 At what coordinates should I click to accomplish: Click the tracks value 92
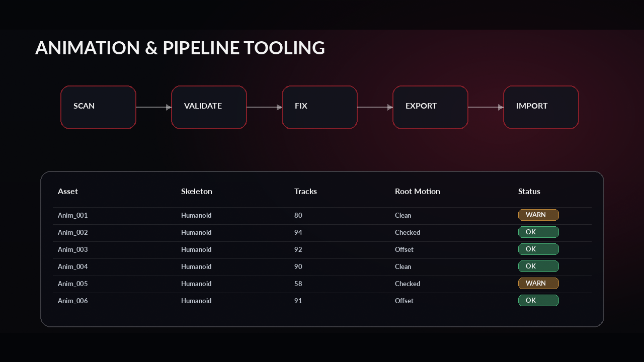click(x=298, y=249)
